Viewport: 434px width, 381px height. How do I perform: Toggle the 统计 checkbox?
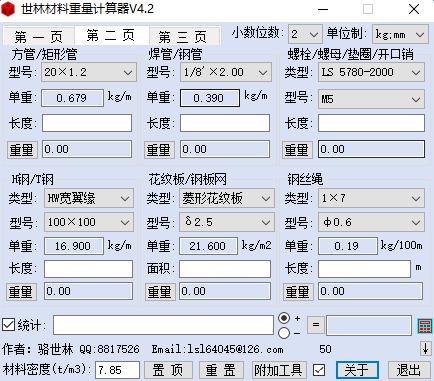(x=9, y=324)
